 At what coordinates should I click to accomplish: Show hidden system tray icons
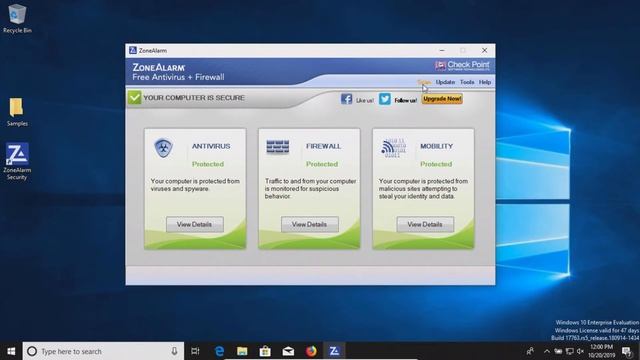547,351
